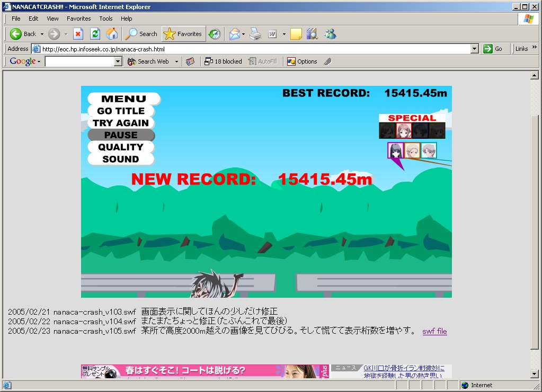Open the Messenger people icon
The image size is (542, 392).
(x=330, y=34)
